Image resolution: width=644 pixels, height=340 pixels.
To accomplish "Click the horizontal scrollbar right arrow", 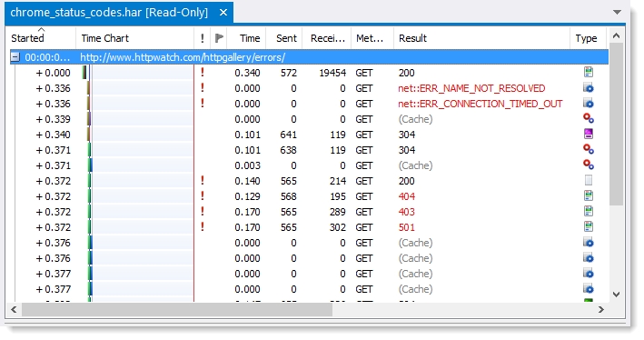I will [x=601, y=310].
